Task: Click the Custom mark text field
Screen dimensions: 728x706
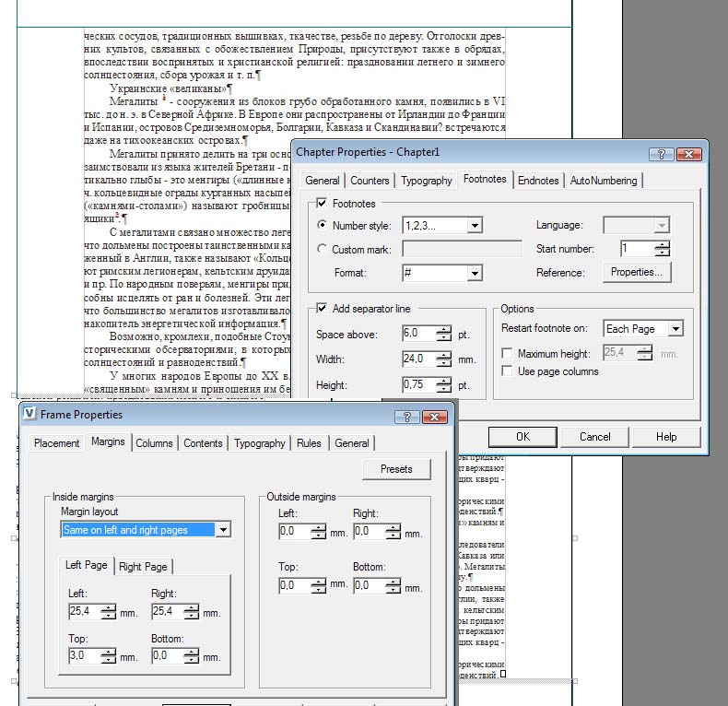Action: coord(462,249)
